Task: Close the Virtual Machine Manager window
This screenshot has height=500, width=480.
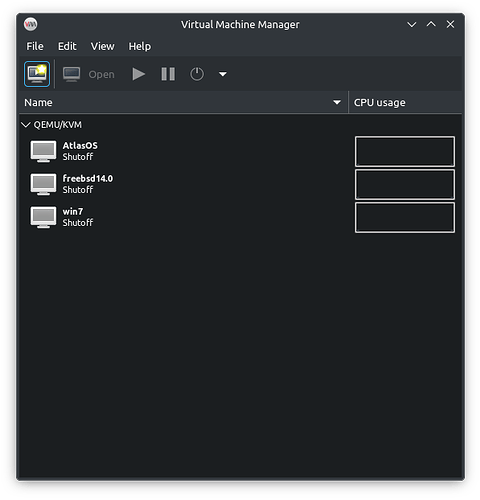Action: tap(450, 24)
